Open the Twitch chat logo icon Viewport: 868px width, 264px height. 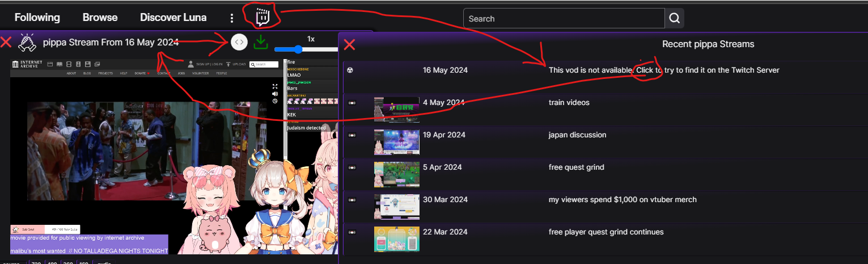[261, 17]
